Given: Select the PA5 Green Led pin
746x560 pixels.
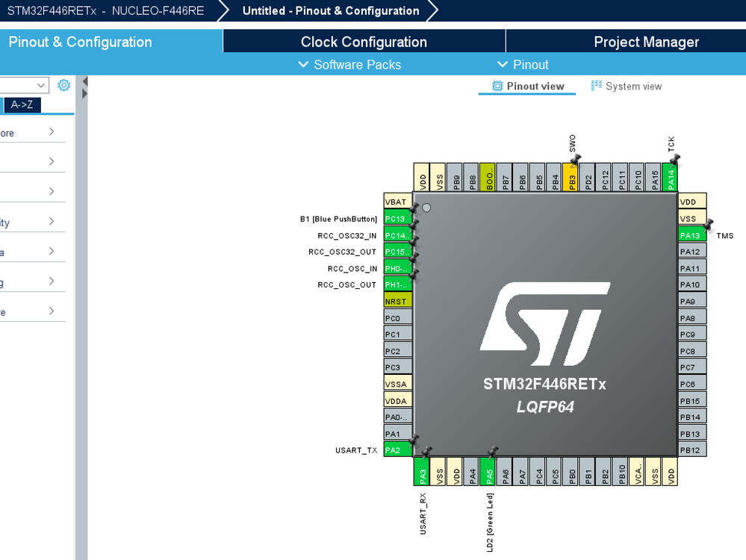Looking at the screenshot, I should (x=488, y=471).
